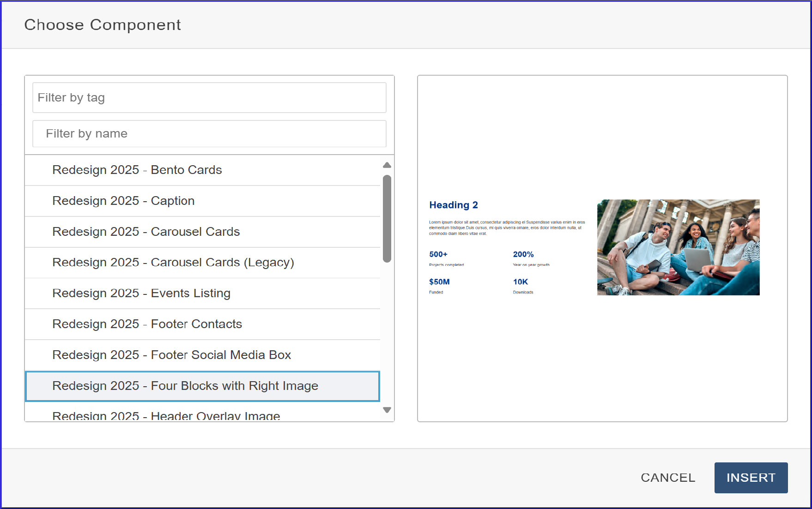The height and width of the screenshot is (509, 812).
Task: Click the scroll up arrow in component list
Action: [x=387, y=165]
